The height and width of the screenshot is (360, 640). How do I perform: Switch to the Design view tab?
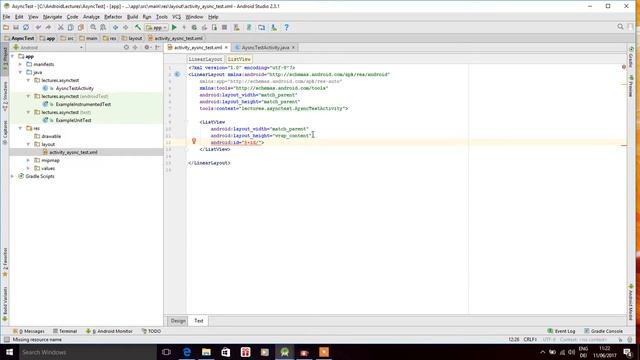click(x=178, y=321)
